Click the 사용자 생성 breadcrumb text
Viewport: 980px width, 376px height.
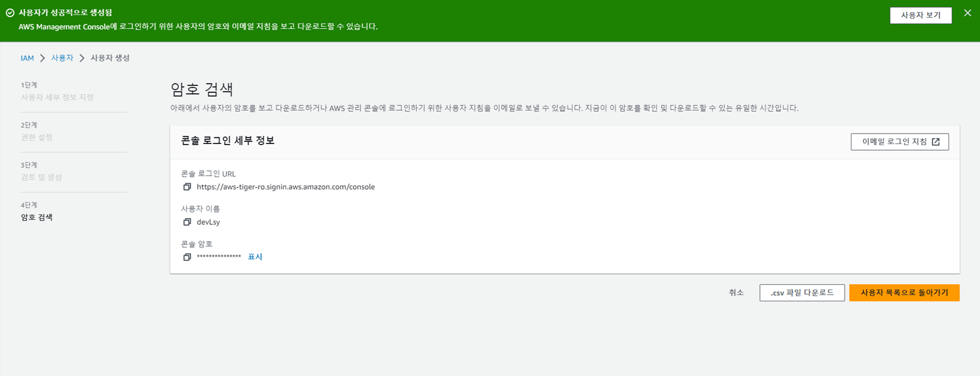[x=110, y=58]
